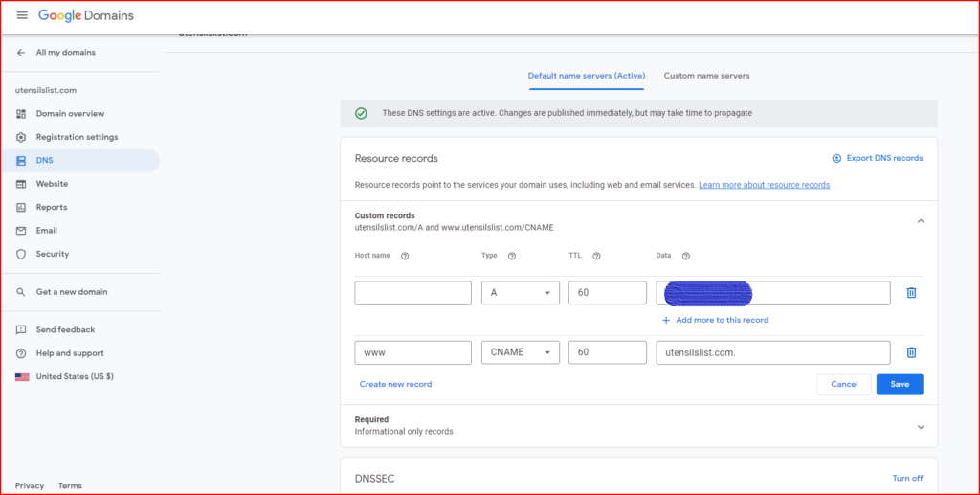Delete the A record with trash icon
Screen dimensions: 980x495
tap(911, 293)
